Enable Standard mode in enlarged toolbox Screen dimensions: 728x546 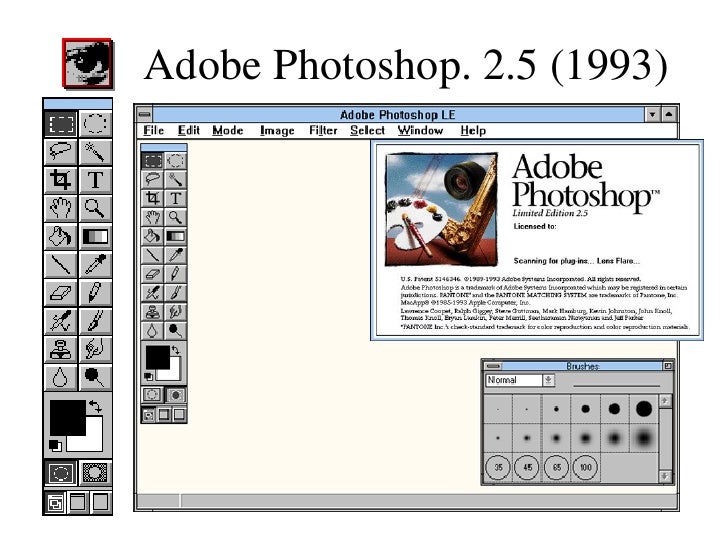61,474
